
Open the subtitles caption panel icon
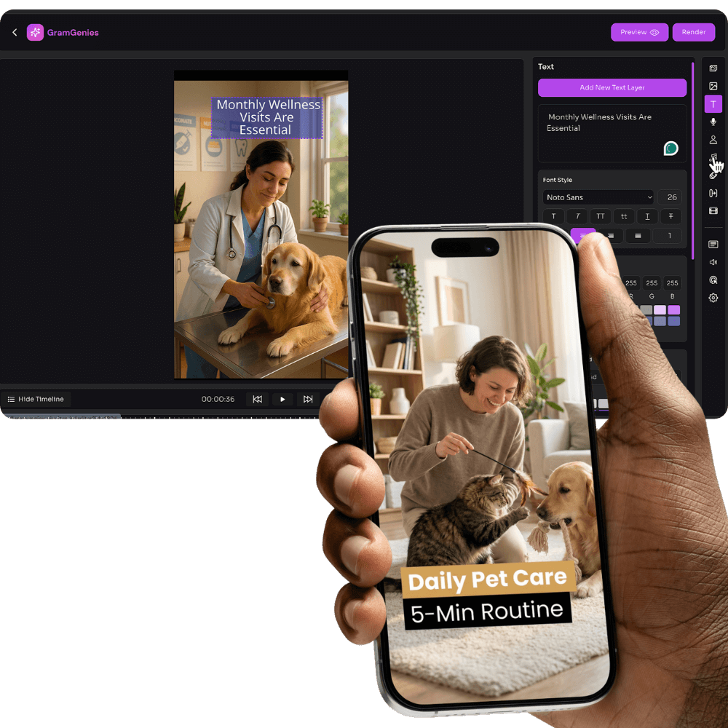coord(713,245)
